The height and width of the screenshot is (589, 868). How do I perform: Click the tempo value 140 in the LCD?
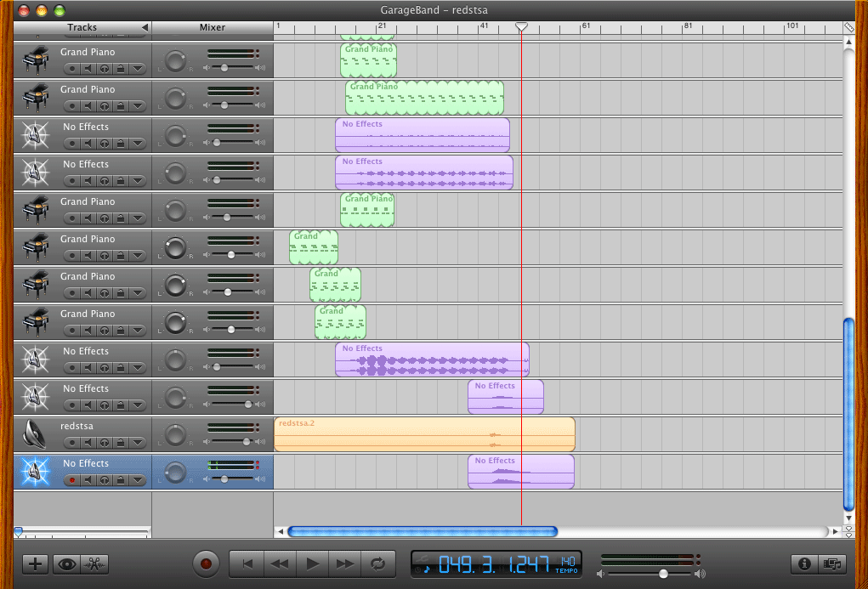pyautogui.click(x=567, y=561)
